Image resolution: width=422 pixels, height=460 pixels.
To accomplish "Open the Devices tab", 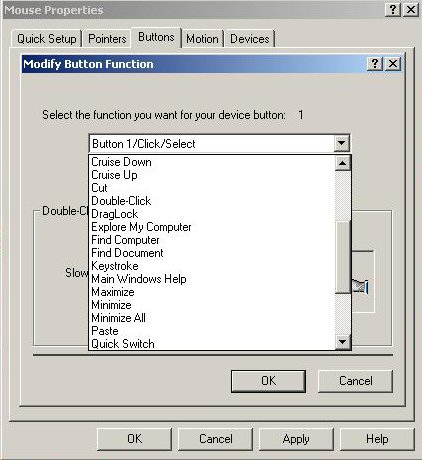I will [250, 39].
